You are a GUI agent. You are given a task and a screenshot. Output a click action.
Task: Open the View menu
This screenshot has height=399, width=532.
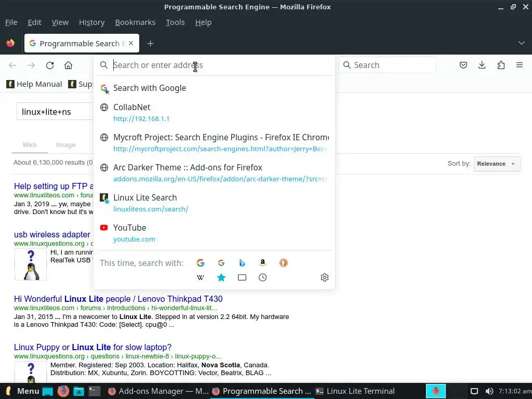pyautogui.click(x=60, y=22)
